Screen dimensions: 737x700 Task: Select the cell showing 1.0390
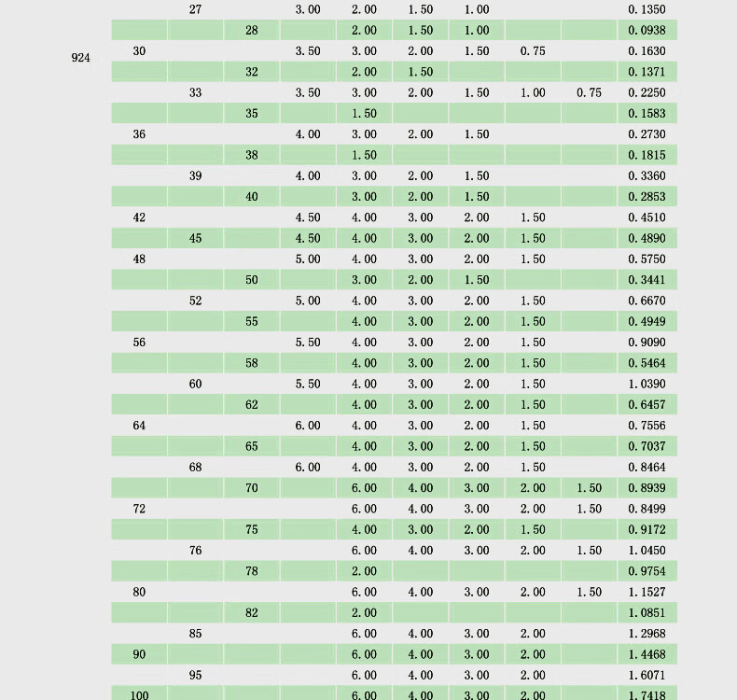click(x=647, y=384)
